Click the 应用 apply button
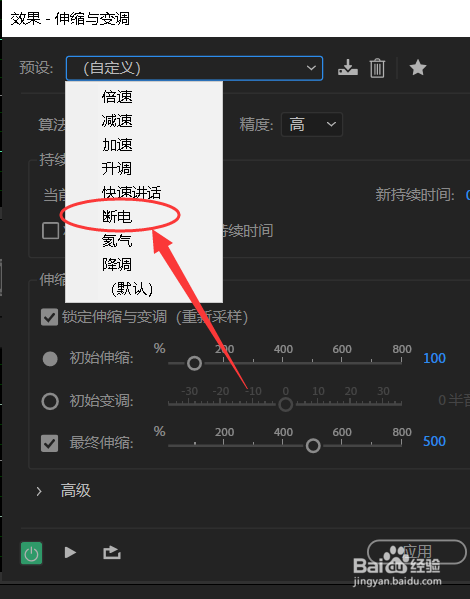 [x=417, y=552]
